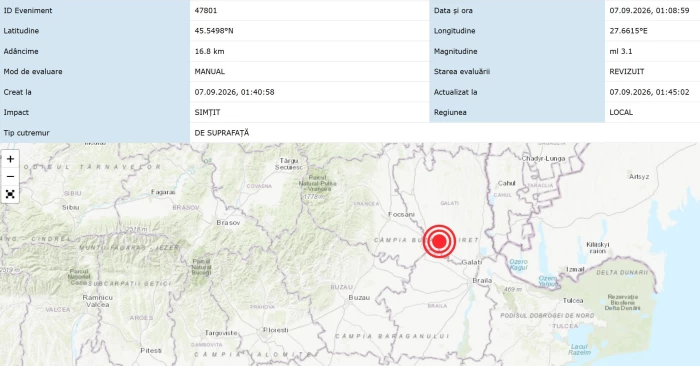Fit map to extent button
The image size is (700, 366).
coord(10,194)
